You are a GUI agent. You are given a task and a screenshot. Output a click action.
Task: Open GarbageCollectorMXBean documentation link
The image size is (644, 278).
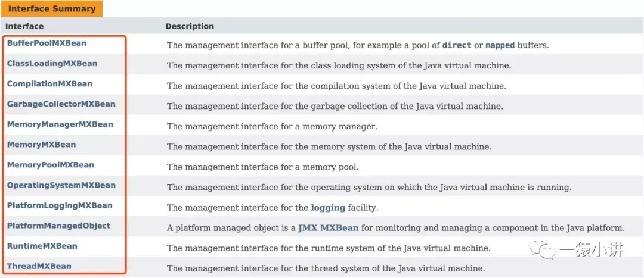tap(61, 104)
